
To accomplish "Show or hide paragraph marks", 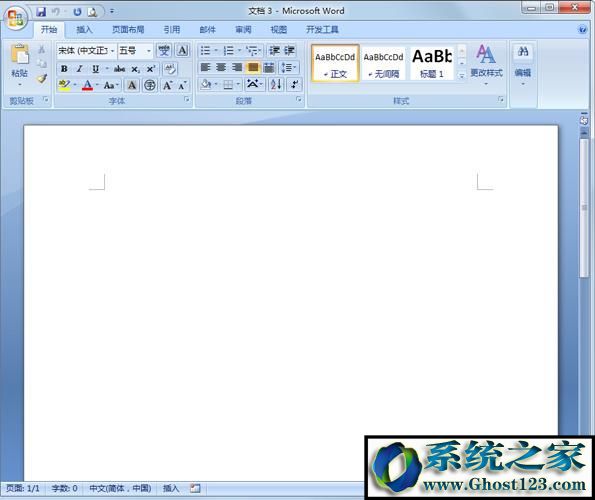I will (x=294, y=84).
